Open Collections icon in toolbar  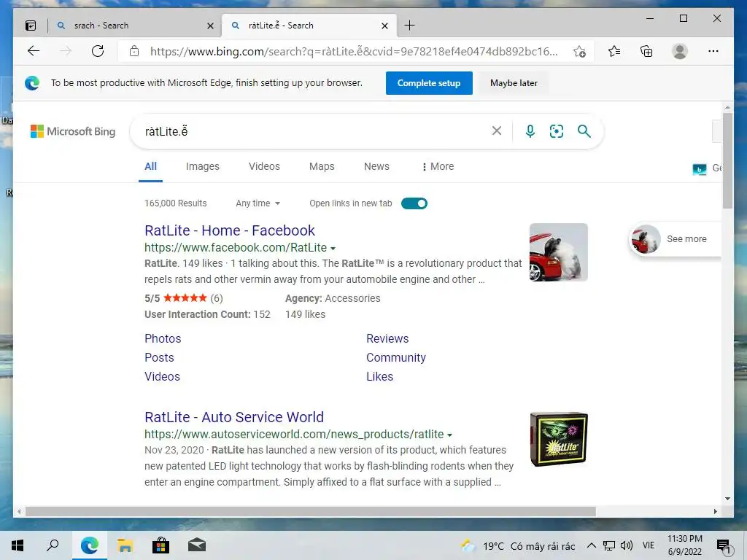click(646, 51)
